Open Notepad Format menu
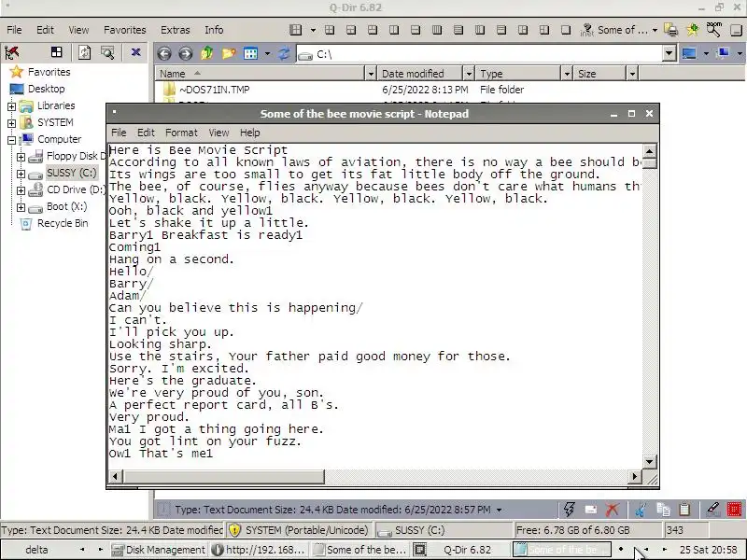Viewport: 747px width, 560px height. click(181, 133)
